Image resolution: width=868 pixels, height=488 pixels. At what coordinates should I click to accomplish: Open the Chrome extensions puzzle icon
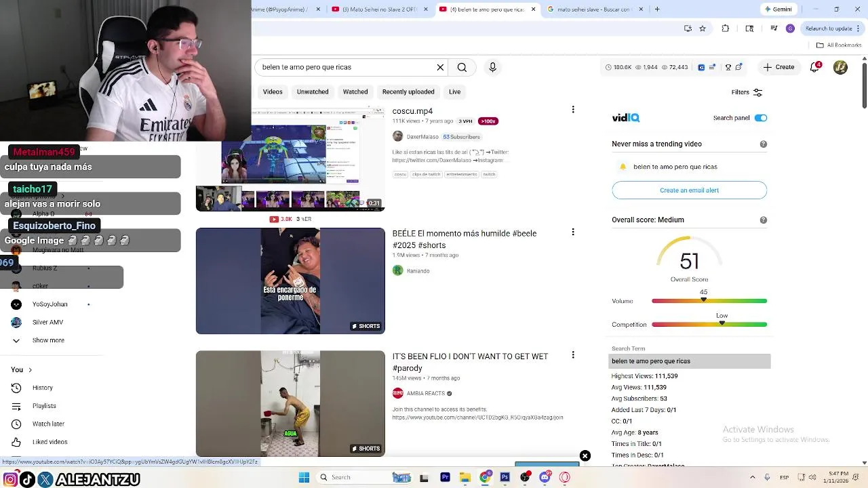coord(726,28)
